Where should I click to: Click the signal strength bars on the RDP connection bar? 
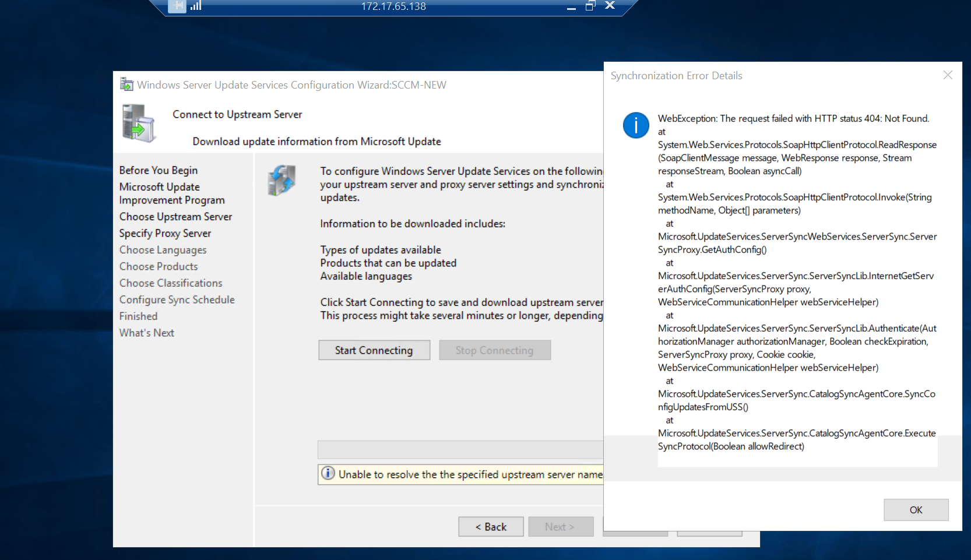pos(196,6)
